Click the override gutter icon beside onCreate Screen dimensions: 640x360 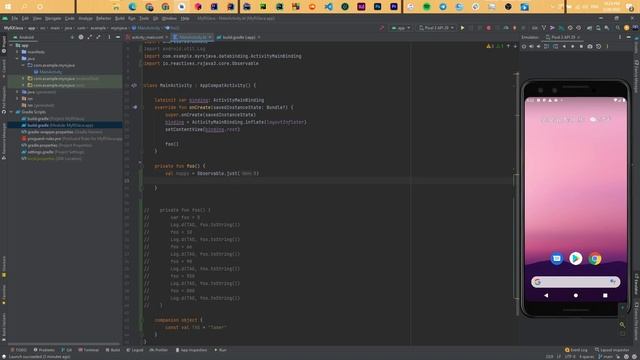pos(135,107)
